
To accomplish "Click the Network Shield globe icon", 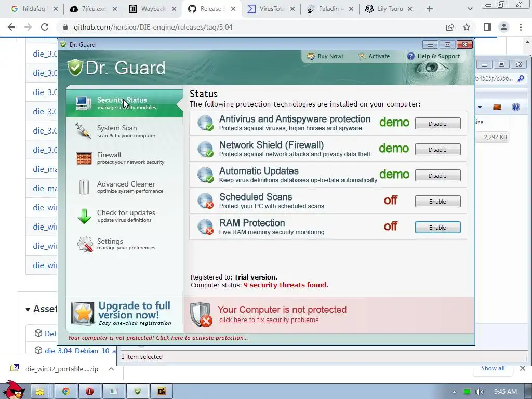I will 205,149.
